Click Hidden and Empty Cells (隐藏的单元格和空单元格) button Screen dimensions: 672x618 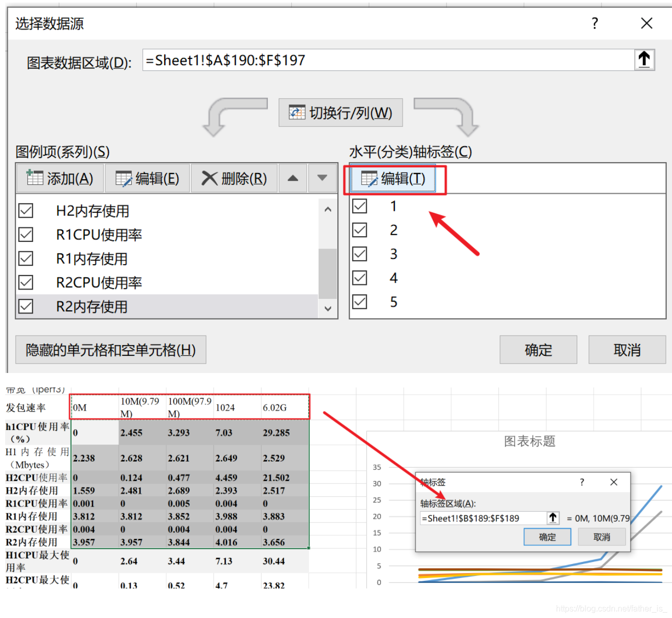point(111,350)
